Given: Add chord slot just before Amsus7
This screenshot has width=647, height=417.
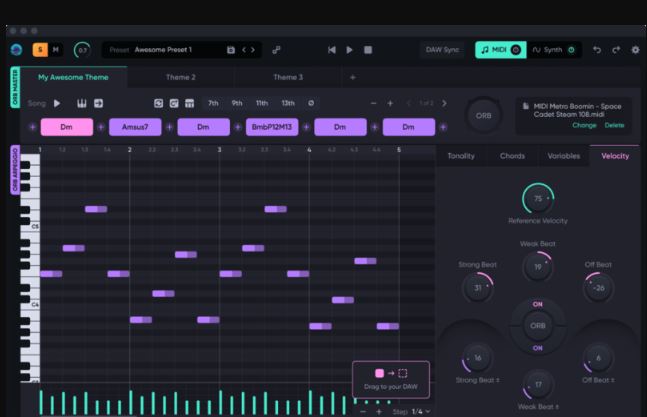Looking at the screenshot, I should point(101,127).
